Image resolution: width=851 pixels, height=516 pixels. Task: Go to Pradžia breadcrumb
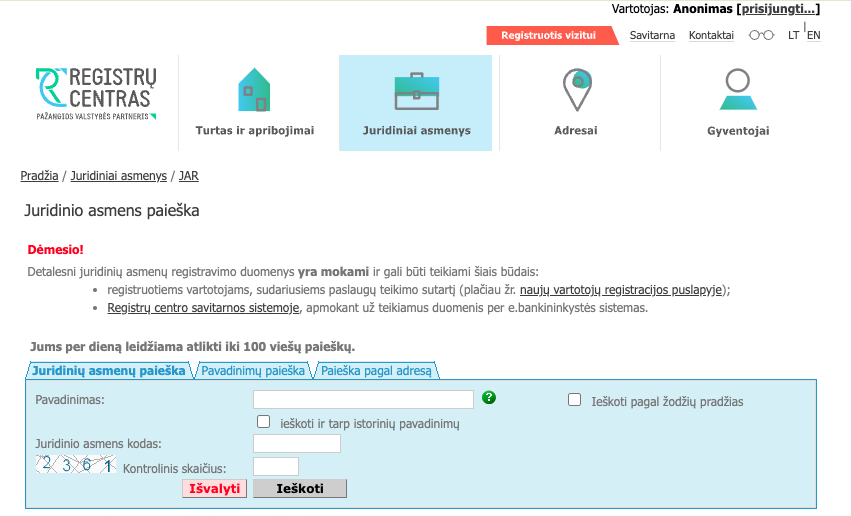[39, 176]
